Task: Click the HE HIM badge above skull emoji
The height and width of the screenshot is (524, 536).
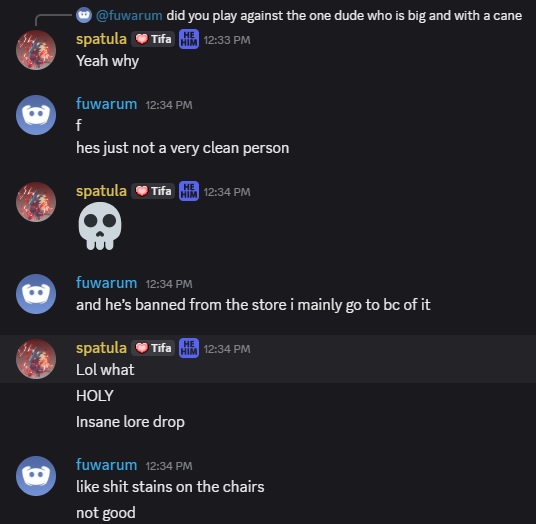Action: 189,191
